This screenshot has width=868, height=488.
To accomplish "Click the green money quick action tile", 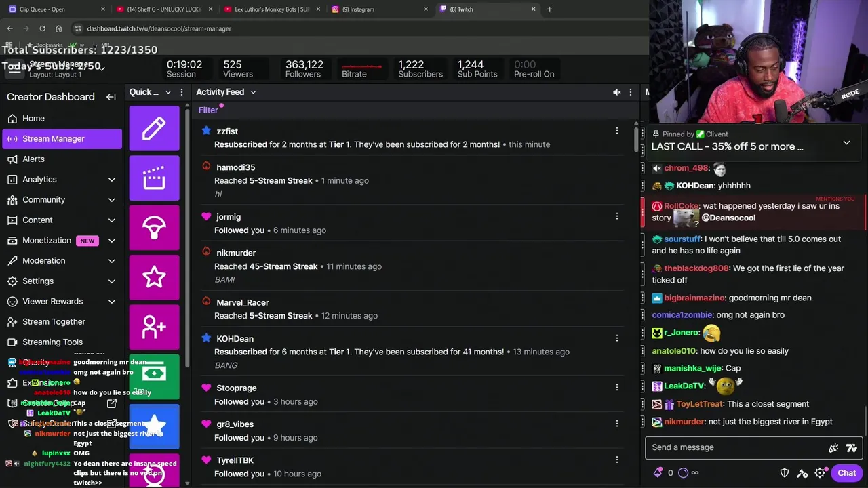I will (x=154, y=376).
